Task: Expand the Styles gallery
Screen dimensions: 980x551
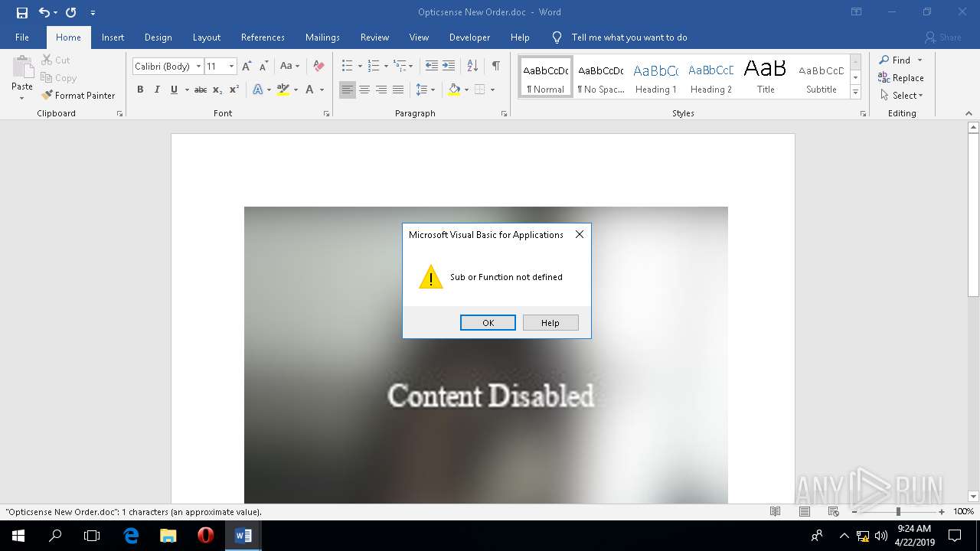Action: pos(856,93)
